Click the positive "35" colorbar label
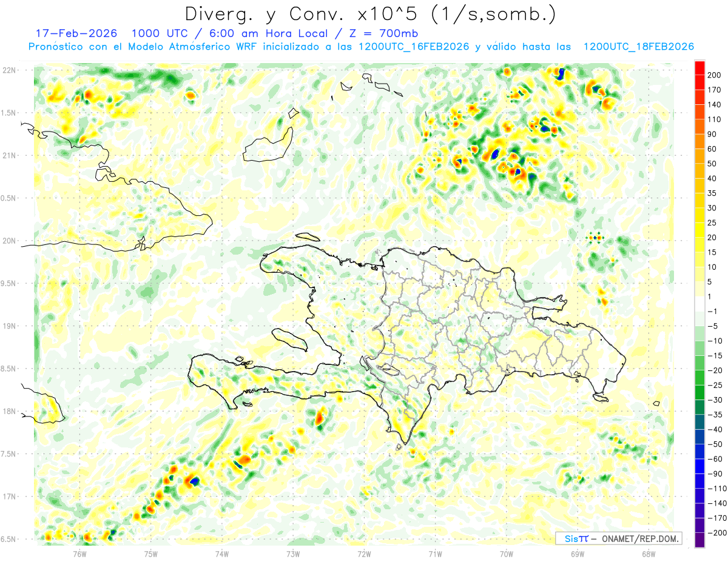 pyautogui.click(x=712, y=193)
